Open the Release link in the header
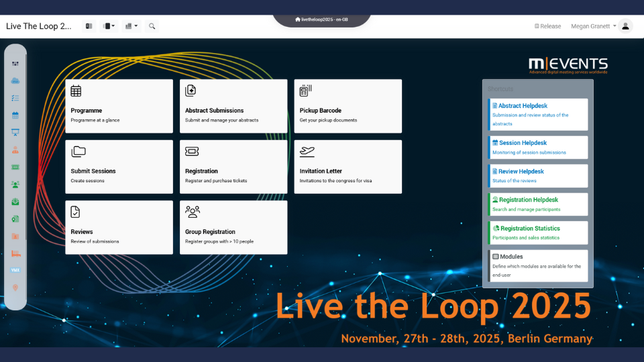Screen dimensions: 644x362 pyautogui.click(x=547, y=26)
